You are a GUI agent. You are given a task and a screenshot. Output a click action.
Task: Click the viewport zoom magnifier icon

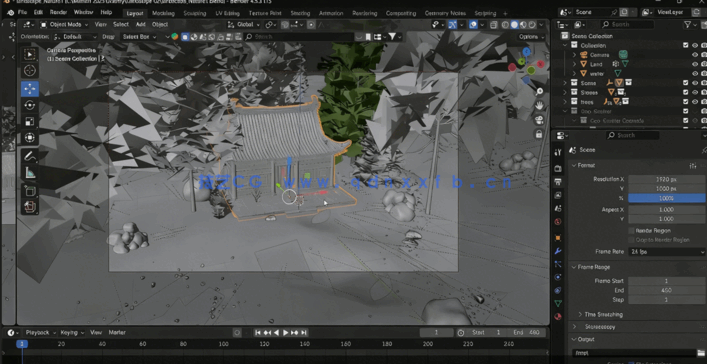pyautogui.click(x=539, y=91)
